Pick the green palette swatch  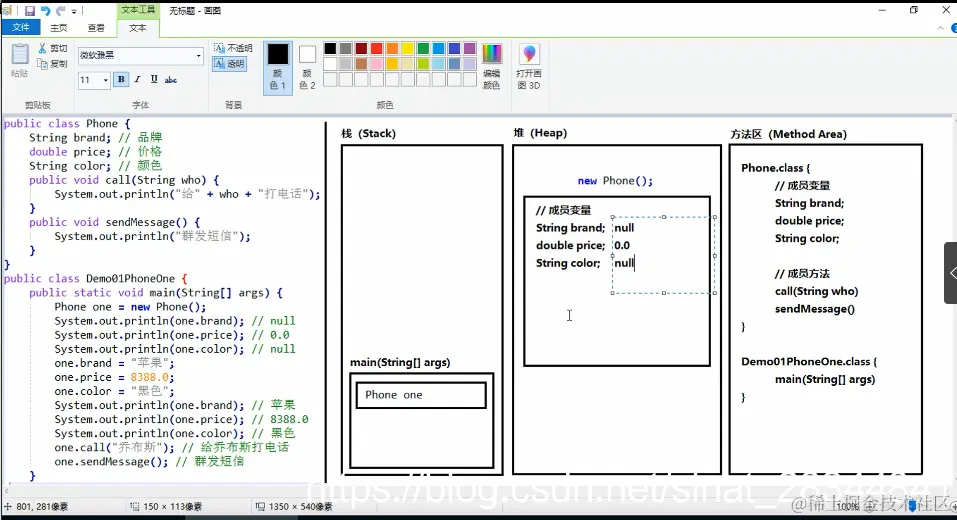tap(423, 48)
